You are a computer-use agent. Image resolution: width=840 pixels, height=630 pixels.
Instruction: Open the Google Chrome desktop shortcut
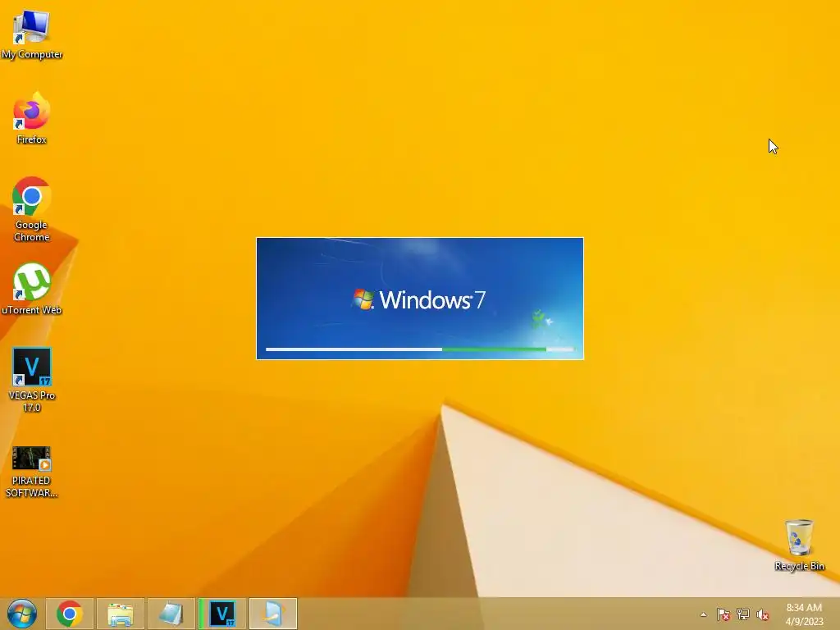(32, 209)
